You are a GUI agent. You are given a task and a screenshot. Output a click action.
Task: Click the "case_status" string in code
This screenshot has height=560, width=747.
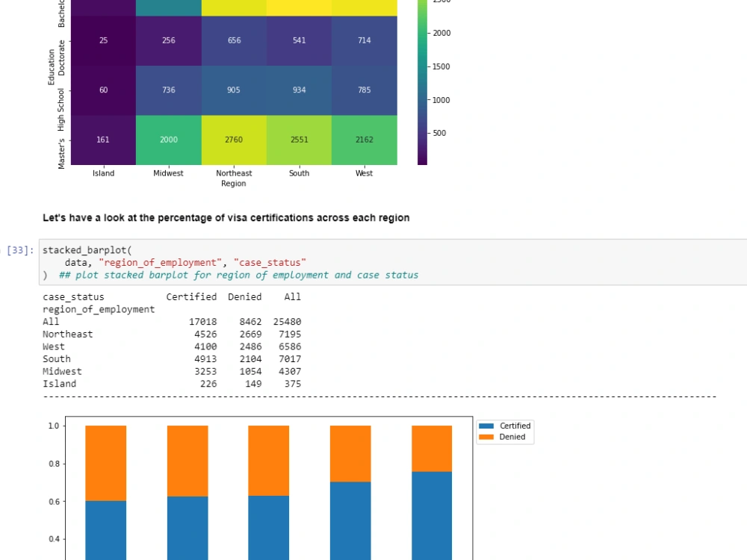click(x=270, y=262)
